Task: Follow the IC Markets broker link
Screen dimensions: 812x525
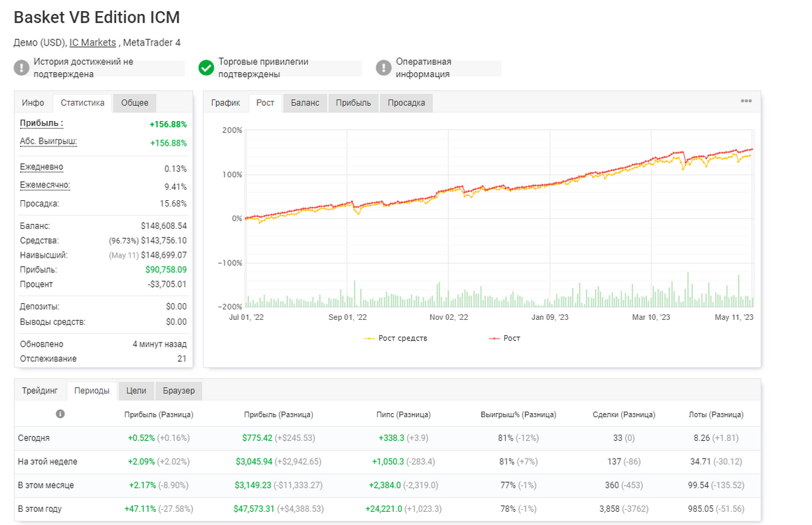Action: (93, 43)
